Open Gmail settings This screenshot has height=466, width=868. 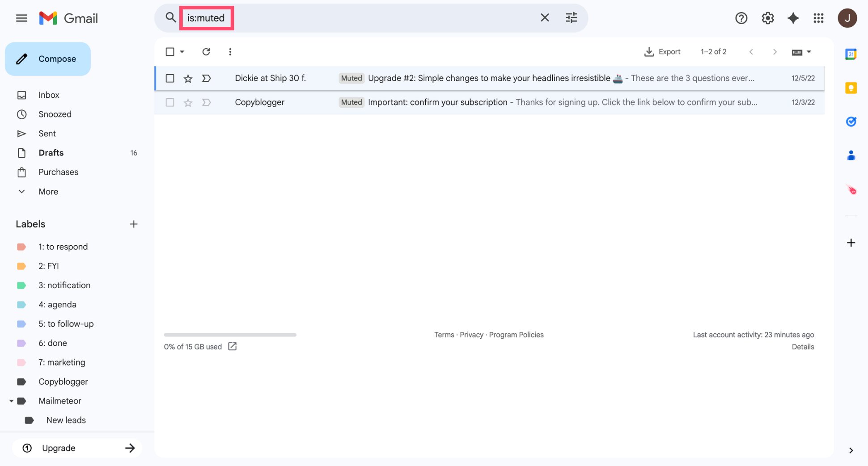(767, 18)
